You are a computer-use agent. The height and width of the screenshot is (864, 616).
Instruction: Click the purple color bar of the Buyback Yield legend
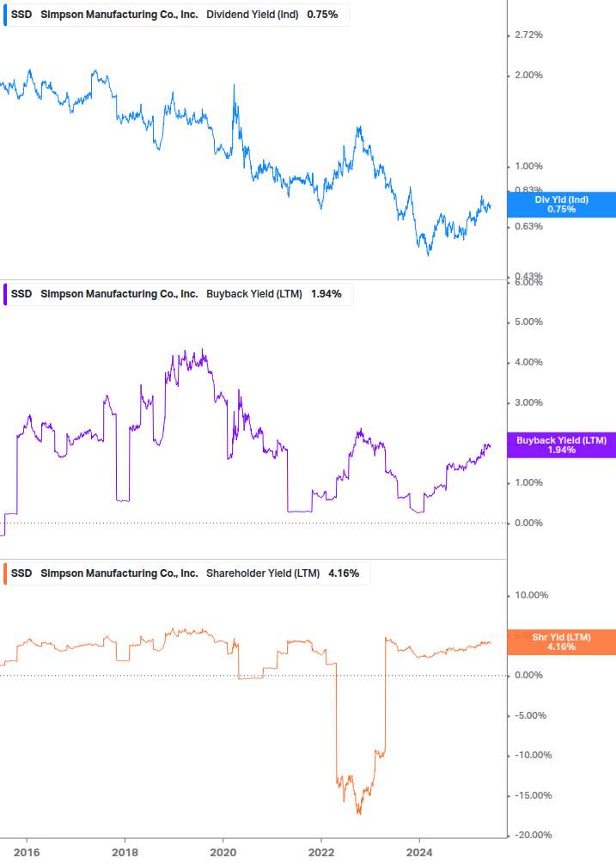tap(5, 294)
